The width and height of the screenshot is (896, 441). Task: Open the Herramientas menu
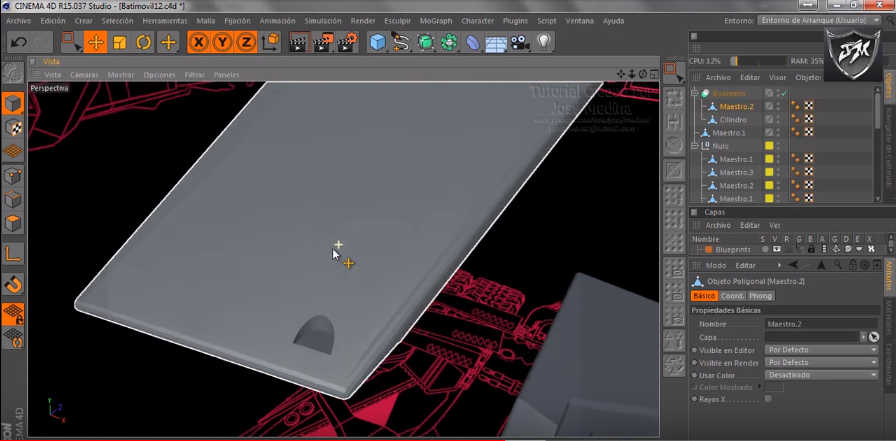[x=165, y=21]
